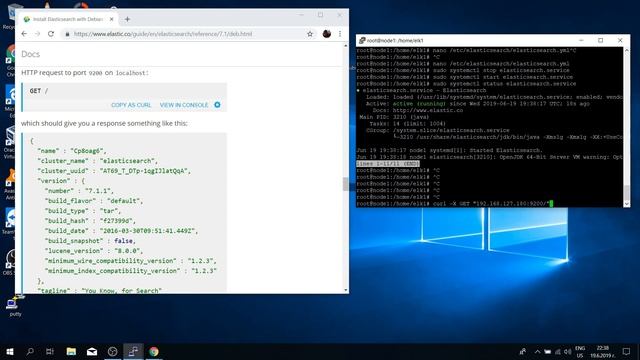Open the Windows Start menu
The height and width of the screenshot is (360, 640).
click(x=10, y=351)
